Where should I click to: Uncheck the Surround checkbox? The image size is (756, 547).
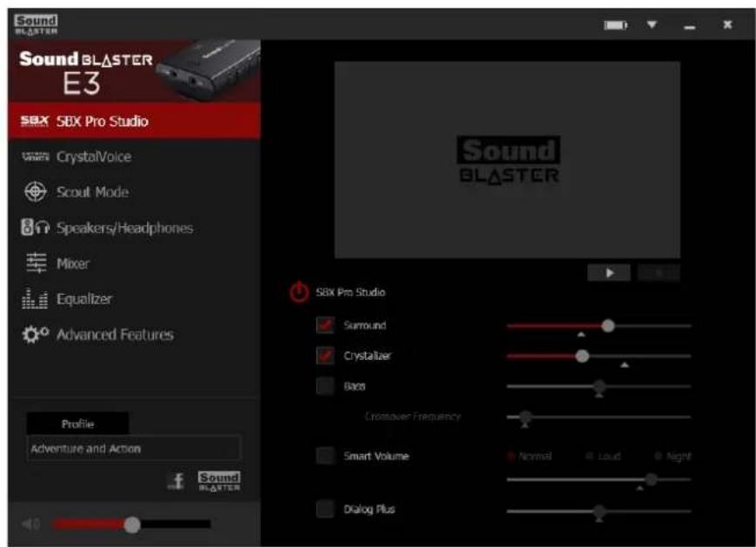tap(325, 325)
